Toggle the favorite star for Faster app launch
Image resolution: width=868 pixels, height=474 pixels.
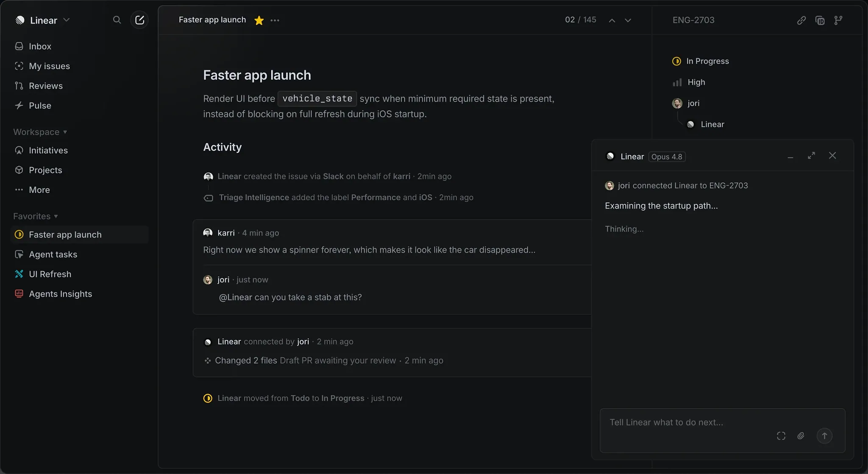[x=259, y=20]
